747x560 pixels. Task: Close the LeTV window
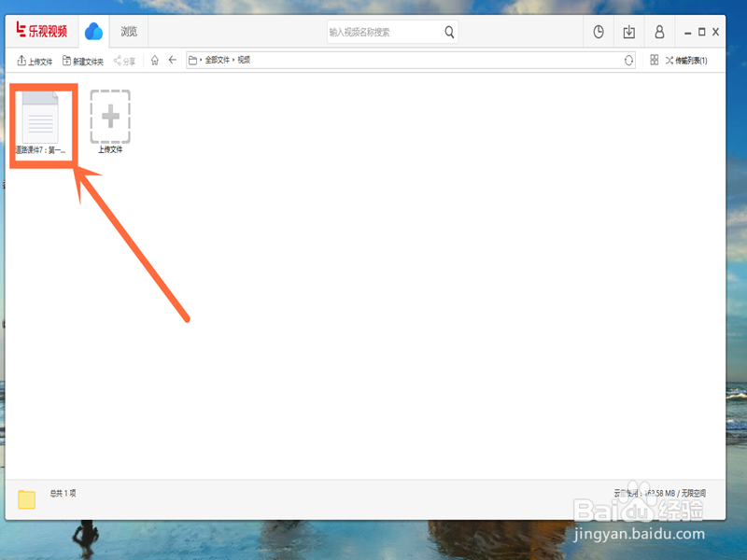715,32
